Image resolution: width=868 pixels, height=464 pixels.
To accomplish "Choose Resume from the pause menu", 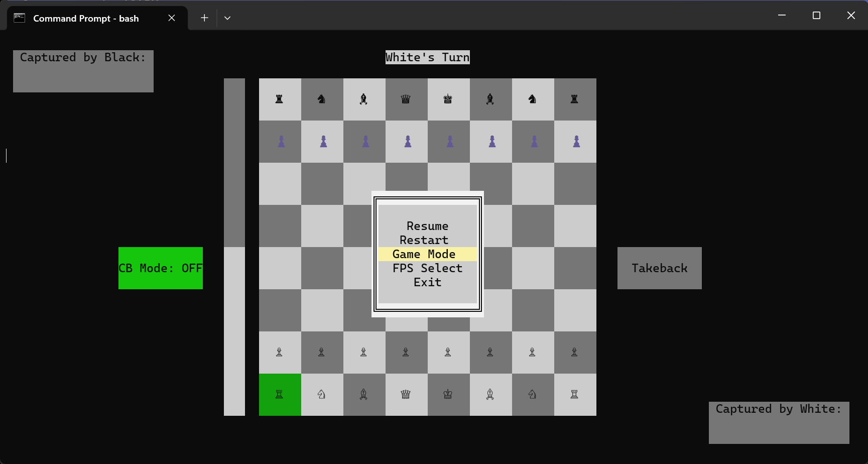I will point(427,226).
